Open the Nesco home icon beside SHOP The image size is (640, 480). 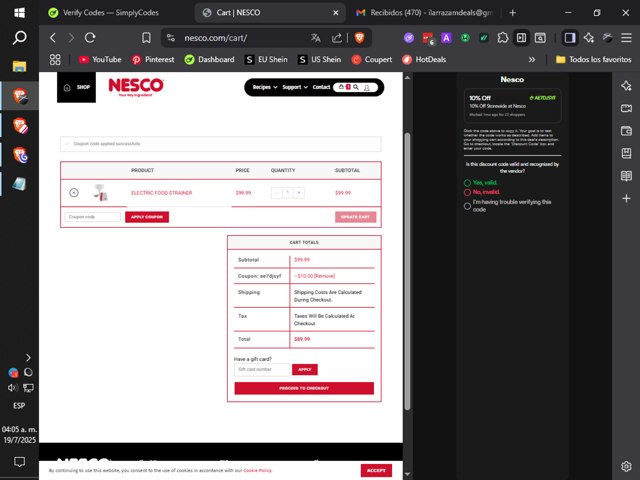point(67,87)
